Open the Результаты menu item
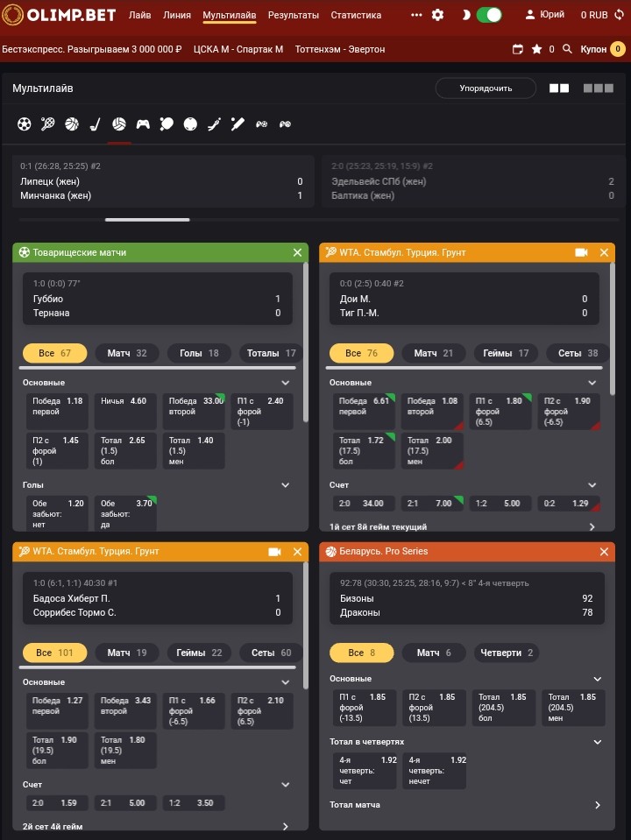The width and height of the screenshot is (631, 840). click(x=294, y=15)
